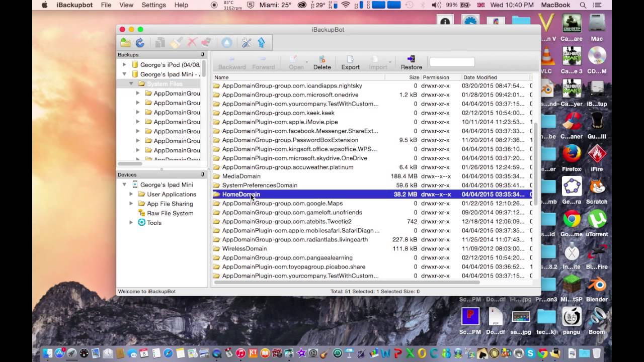This screenshot has width=644, height=362.
Task: Click the blue up-arrow update icon
Action: [261, 43]
